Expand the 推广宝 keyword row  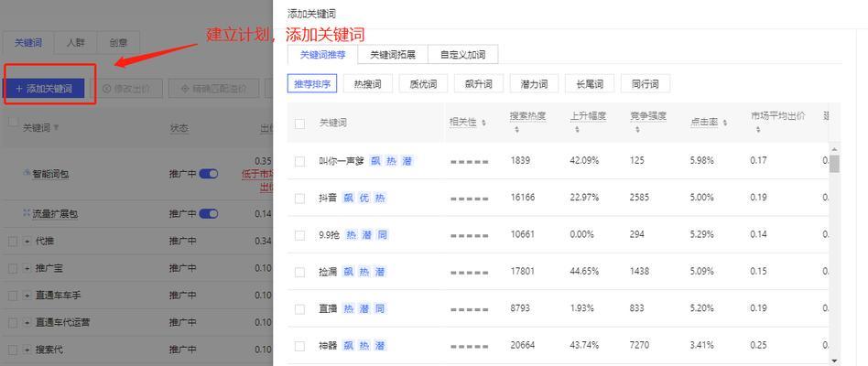click(x=27, y=268)
